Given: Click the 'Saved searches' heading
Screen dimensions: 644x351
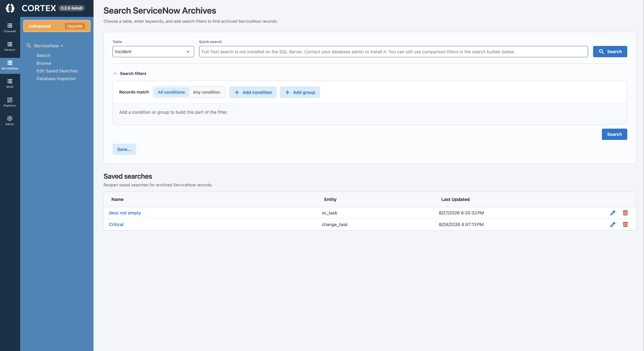Looking at the screenshot, I should pos(128,177).
